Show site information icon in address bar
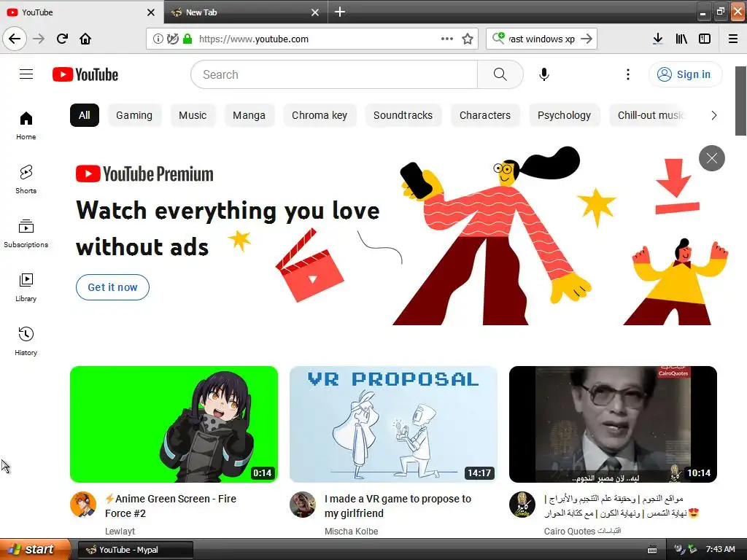 (x=158, y=39)
